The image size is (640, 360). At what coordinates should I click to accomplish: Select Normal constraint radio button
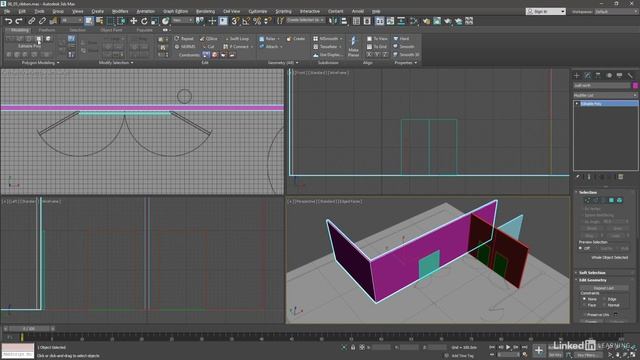[x=604, y=305]
